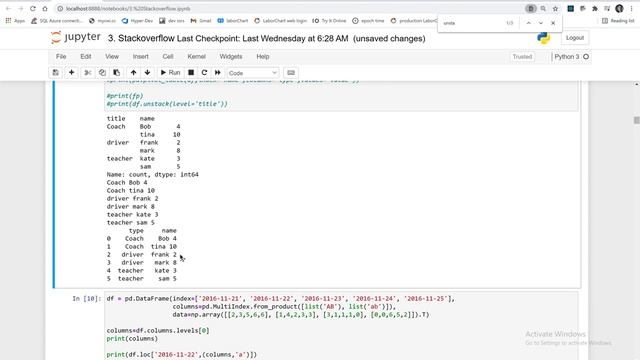Open the Help menu
This screenshot has width=640, height=360.
tap(263, 57)
